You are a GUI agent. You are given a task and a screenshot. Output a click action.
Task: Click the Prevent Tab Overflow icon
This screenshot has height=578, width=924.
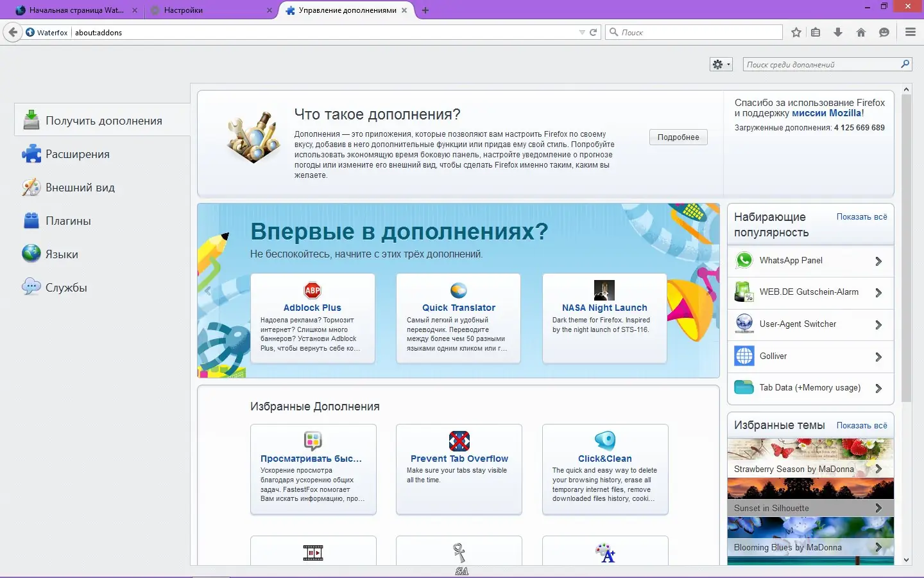(x=459, y=441)
